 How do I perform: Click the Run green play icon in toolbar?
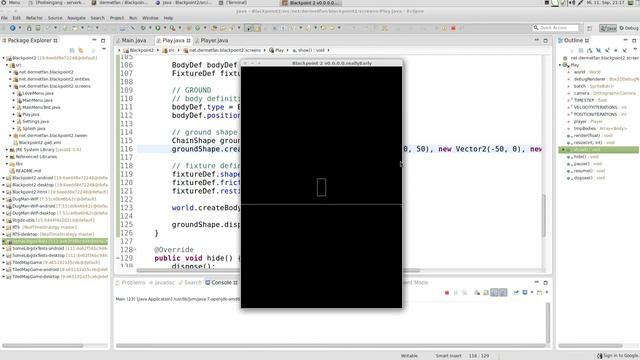click(x=158, y=28)
